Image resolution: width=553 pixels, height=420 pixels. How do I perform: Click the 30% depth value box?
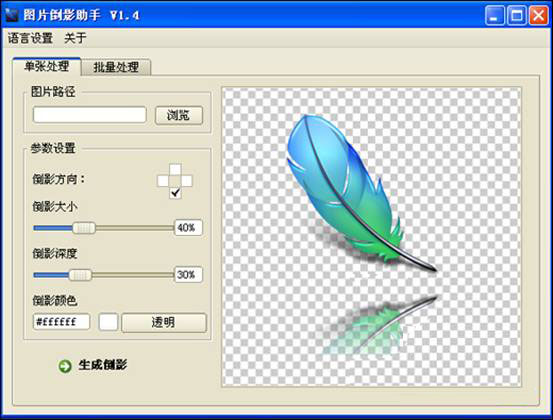(x=188, y=274)
